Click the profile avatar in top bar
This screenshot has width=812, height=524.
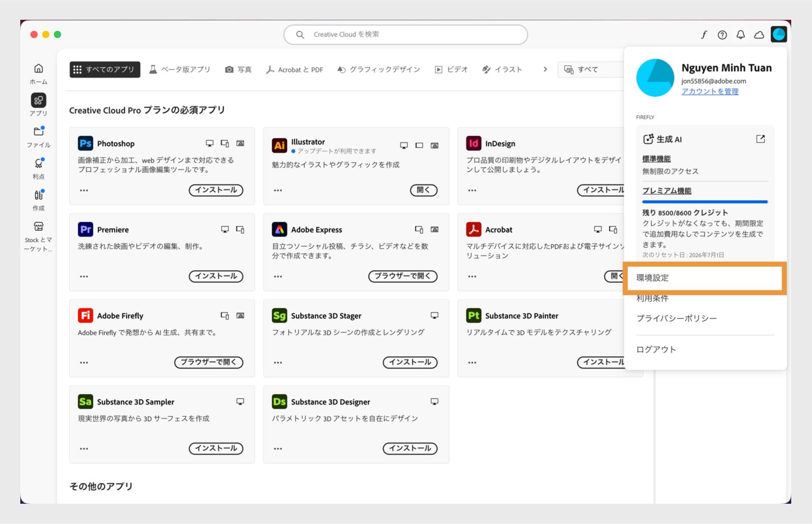click(x=779, y=34)
